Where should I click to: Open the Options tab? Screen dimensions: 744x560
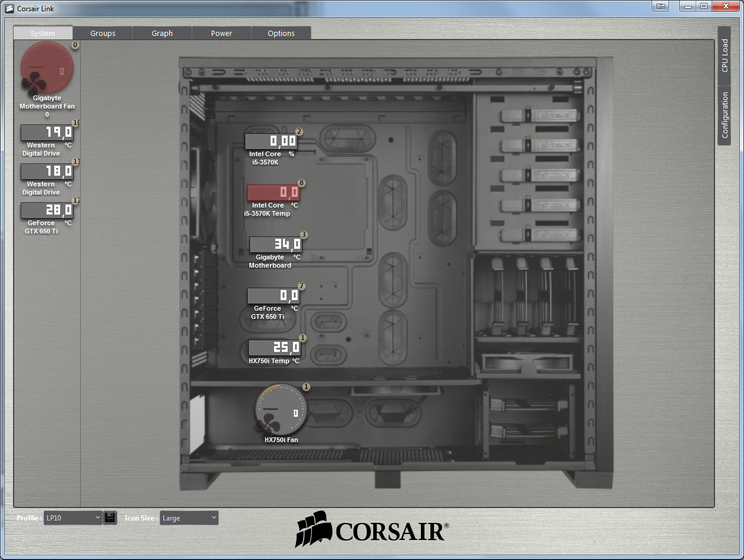pos(281,33)
